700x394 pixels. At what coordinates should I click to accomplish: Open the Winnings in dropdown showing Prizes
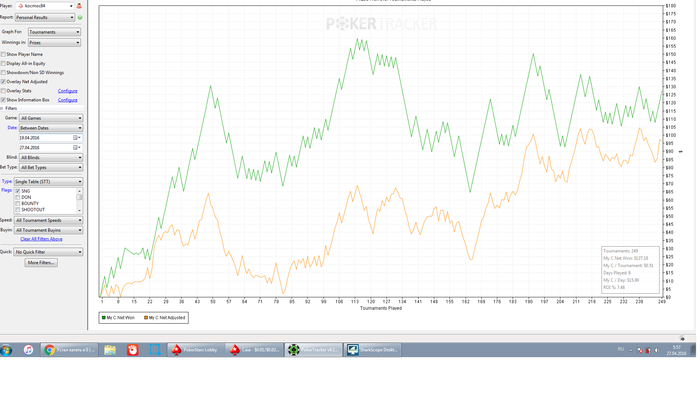54,43
